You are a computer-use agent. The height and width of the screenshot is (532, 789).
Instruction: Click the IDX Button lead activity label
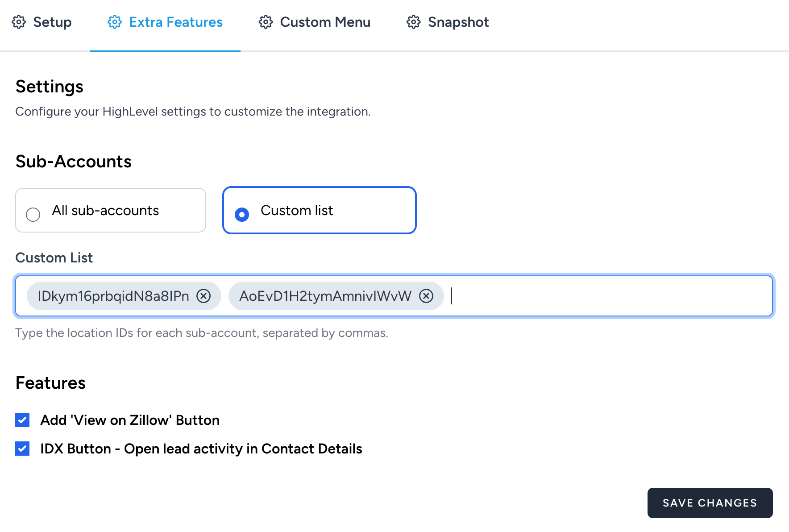pos(201,449)
